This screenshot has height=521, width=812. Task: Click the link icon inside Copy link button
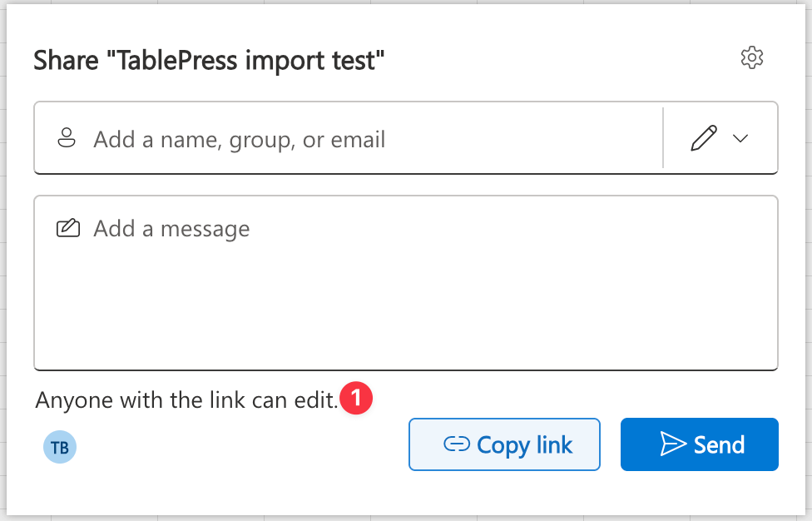pos(457,444)
